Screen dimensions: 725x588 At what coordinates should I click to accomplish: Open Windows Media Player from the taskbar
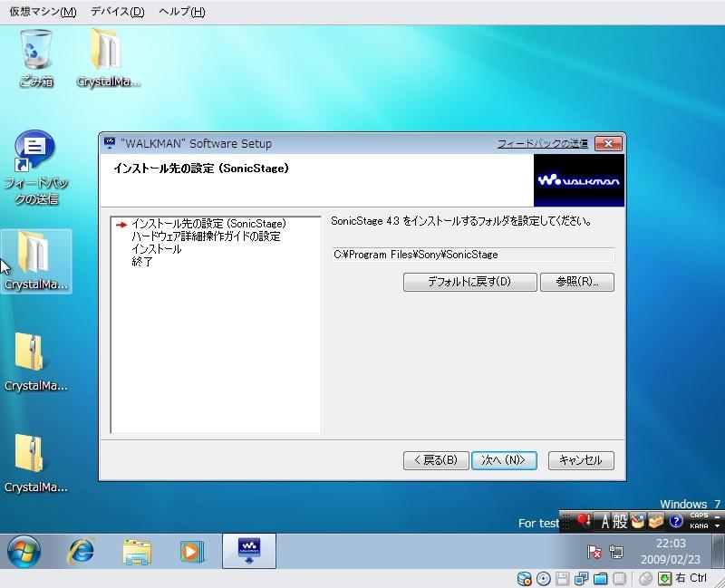192,552
